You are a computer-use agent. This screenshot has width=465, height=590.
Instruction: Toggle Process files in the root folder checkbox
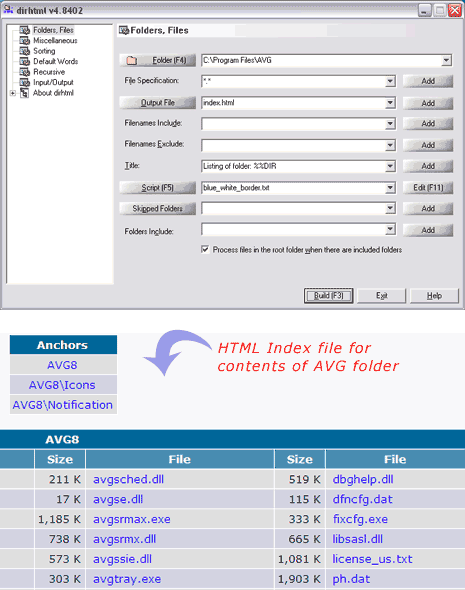205,249
